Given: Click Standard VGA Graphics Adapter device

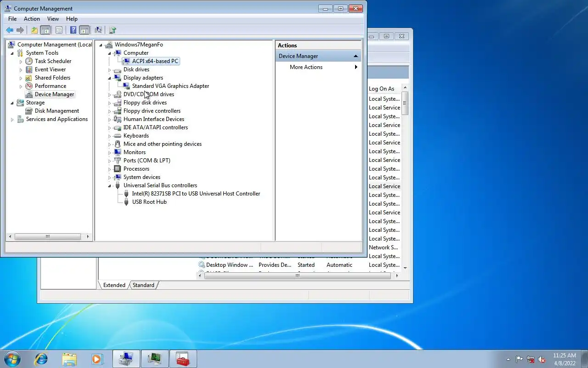Looking at the screenshot, I should point(170,86).
